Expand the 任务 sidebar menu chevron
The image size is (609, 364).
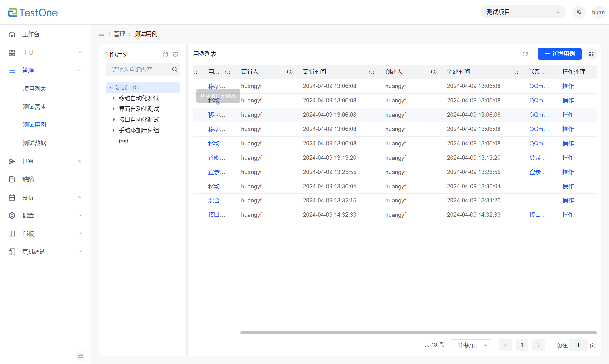click(80, 161)
